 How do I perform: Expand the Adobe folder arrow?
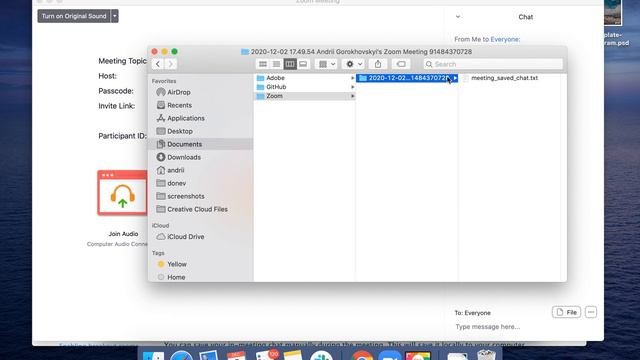pyautogui.click(x=353, y=78)
